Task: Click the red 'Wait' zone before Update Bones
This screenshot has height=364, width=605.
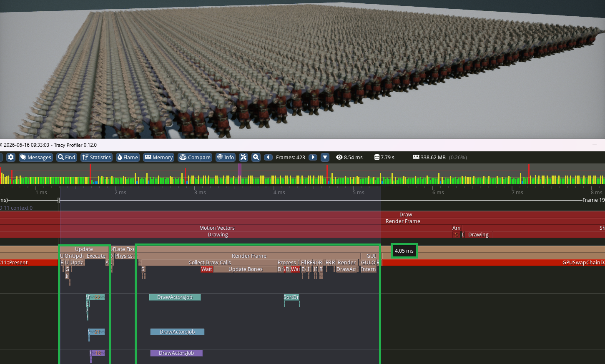Action: coord(207,269)
